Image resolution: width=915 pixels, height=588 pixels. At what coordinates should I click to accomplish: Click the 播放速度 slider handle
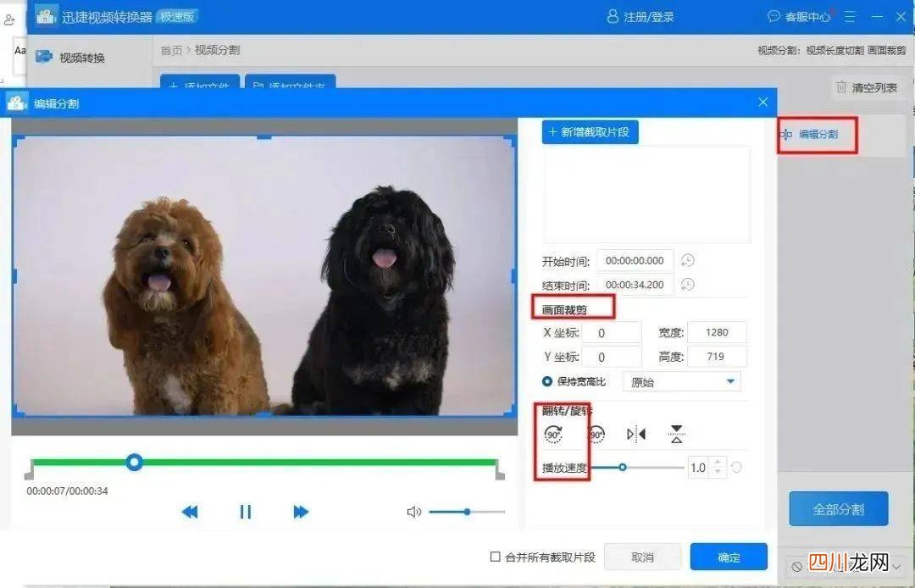(623, 467)
